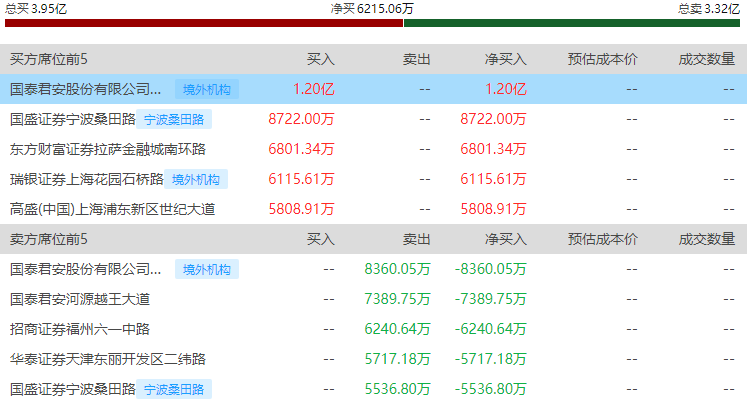Open 招商证券福州六一中路 seat

pyautogui.click(x=80, y=329)
